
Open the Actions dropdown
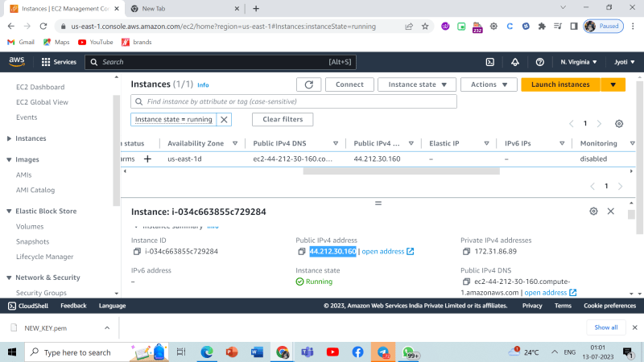point(489,84)
